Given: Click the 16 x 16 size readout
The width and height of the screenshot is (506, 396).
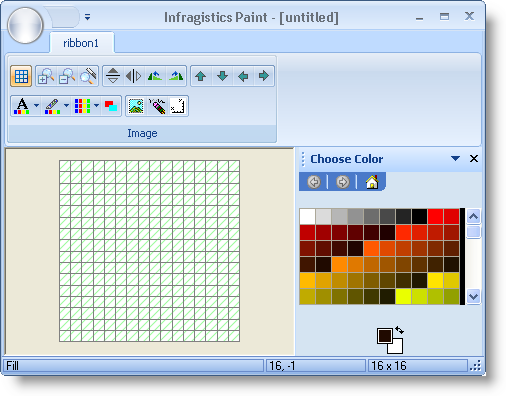Looking at the screenshot, I should coord(389,366).
